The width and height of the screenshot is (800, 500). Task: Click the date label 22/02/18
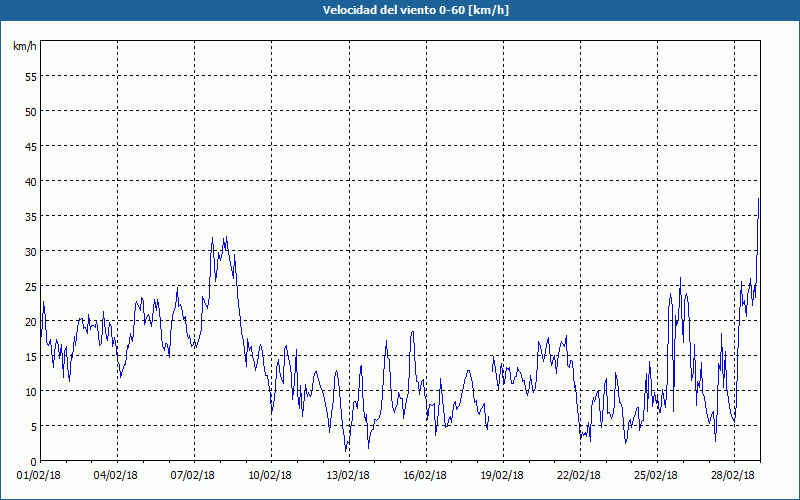579,475
